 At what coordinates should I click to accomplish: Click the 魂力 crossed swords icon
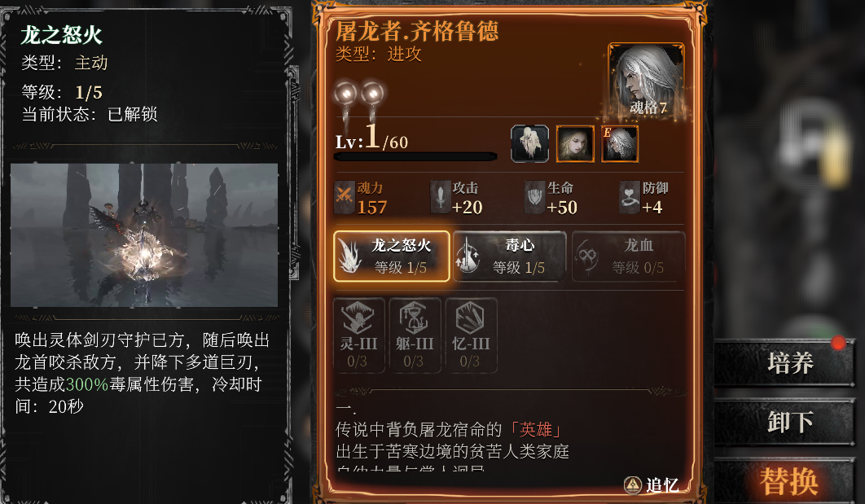click(x=345, y=197)
